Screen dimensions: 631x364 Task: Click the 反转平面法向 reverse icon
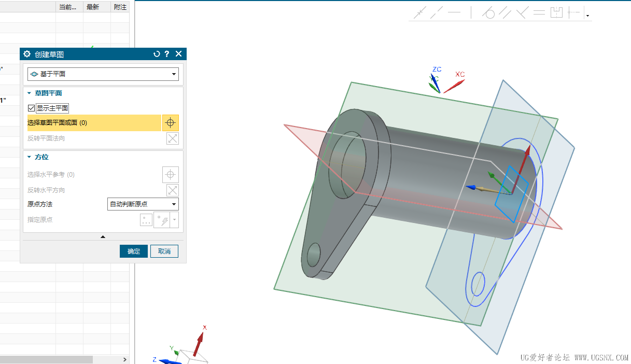coord(173,138)
